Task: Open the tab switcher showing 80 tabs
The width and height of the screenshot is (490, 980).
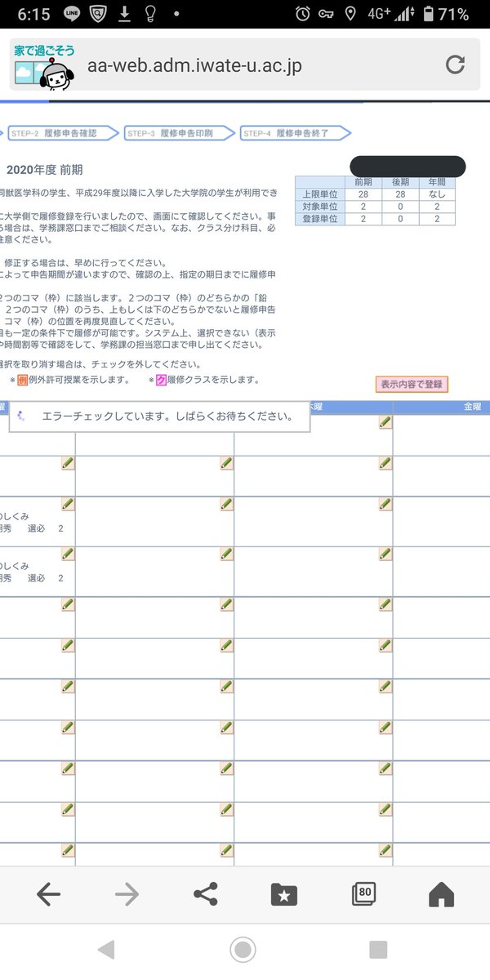Action: pos(363,894)
